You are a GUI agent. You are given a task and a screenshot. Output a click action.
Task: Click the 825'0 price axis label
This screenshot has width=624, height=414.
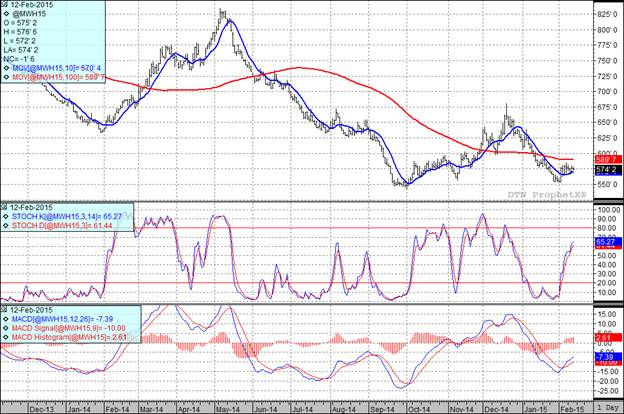608,14
